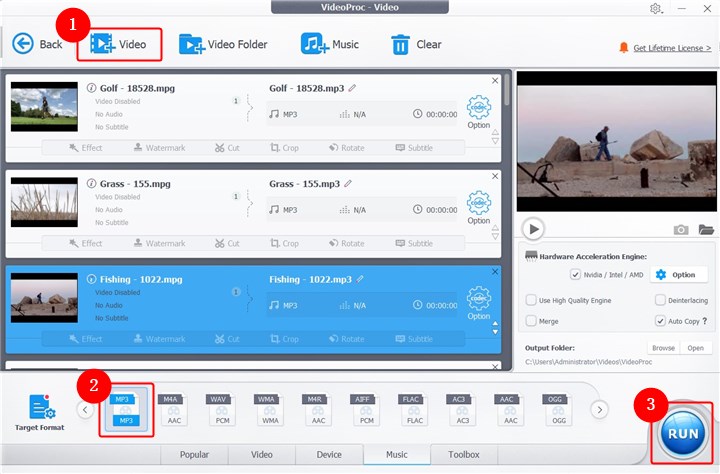Toggle Nvidia / Intel / AMD checkbox
The width and height of the screenshot is (720, 474).
pyautogui.click(x=575, y=275)
